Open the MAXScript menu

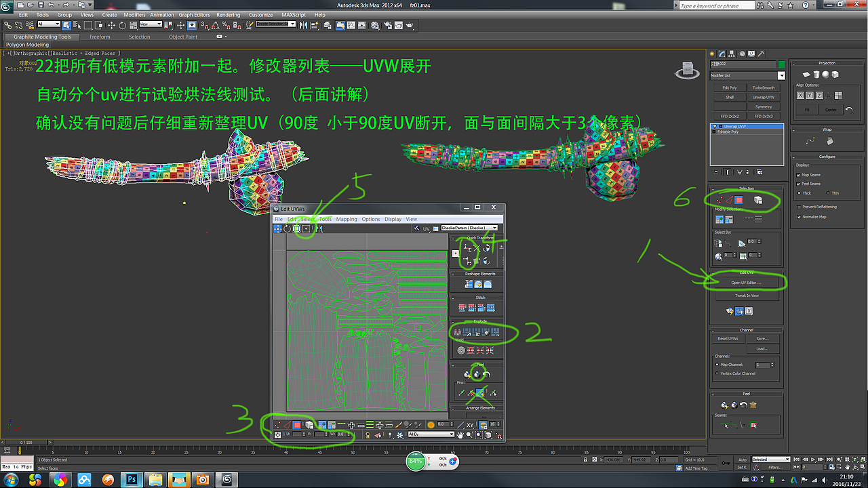(294, 14)
